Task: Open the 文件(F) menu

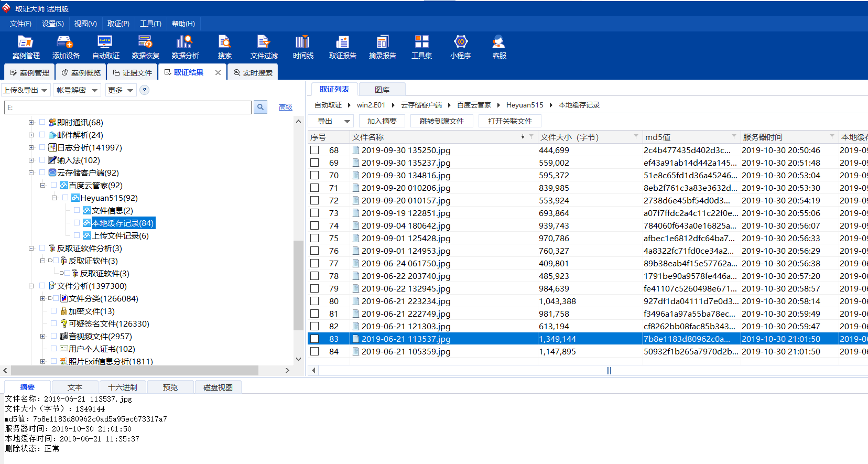Action: tap(20, 24)
